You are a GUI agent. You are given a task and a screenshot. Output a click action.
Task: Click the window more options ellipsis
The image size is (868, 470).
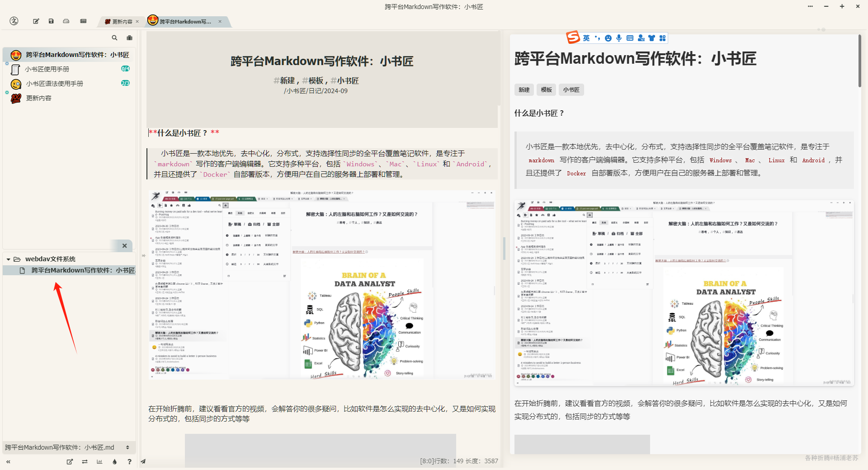pos(810,6)
